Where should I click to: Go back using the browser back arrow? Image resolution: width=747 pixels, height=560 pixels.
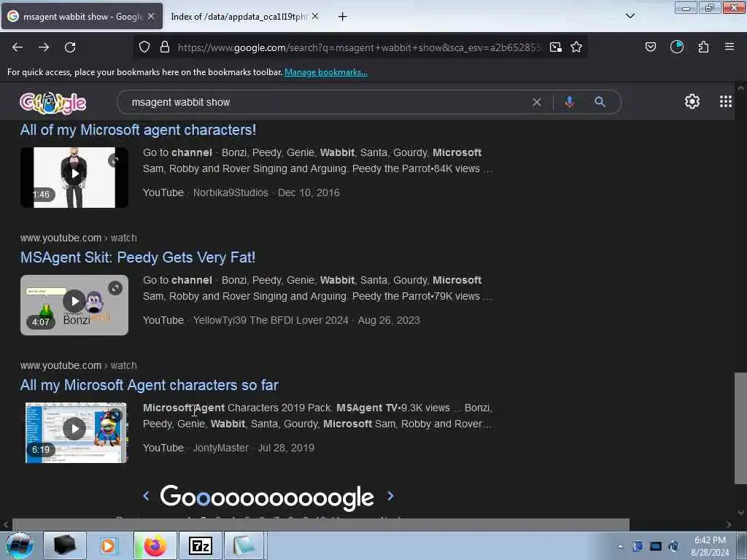(18, 47)
